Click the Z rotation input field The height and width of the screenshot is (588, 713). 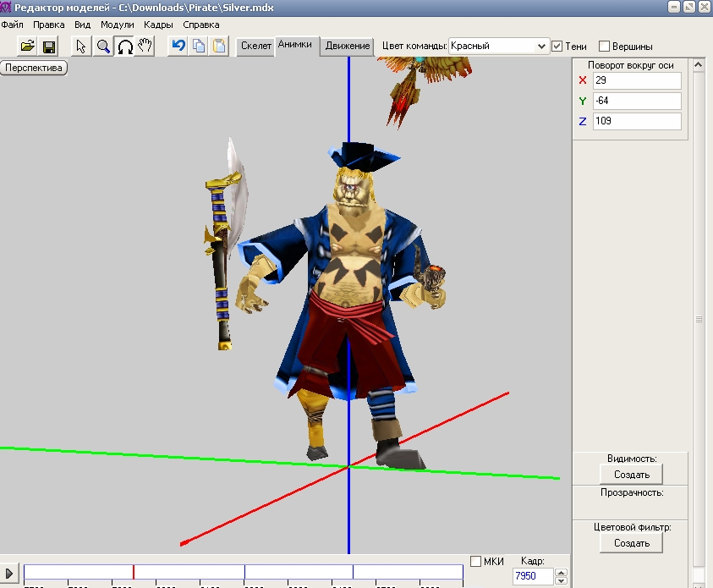pyautogui.click(x=637, y=121)
